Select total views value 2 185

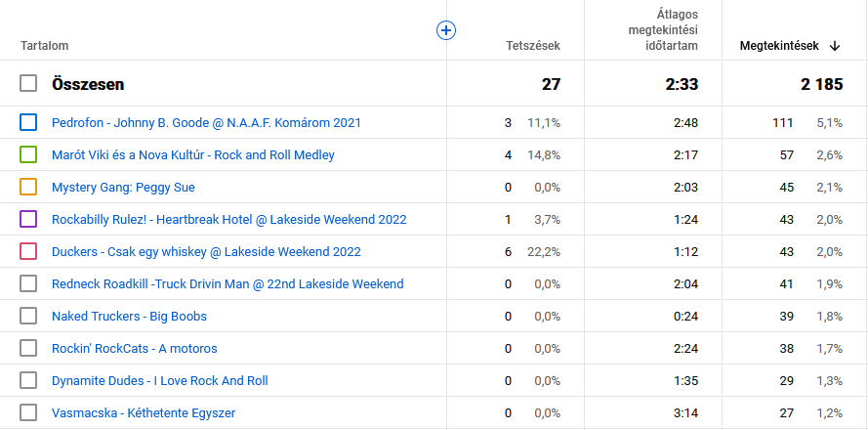tap(821, 84)
